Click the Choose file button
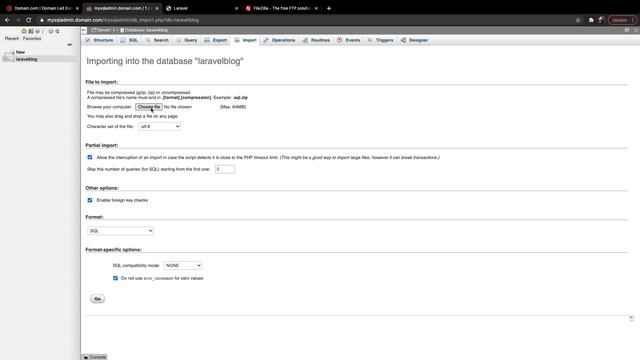This screenshot has width=640, height=360. [149, 107]
